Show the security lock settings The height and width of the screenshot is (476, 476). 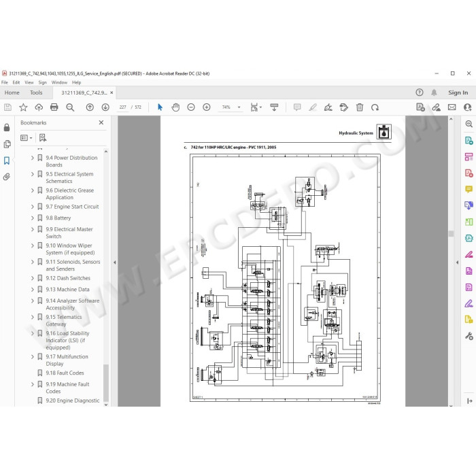7,127
